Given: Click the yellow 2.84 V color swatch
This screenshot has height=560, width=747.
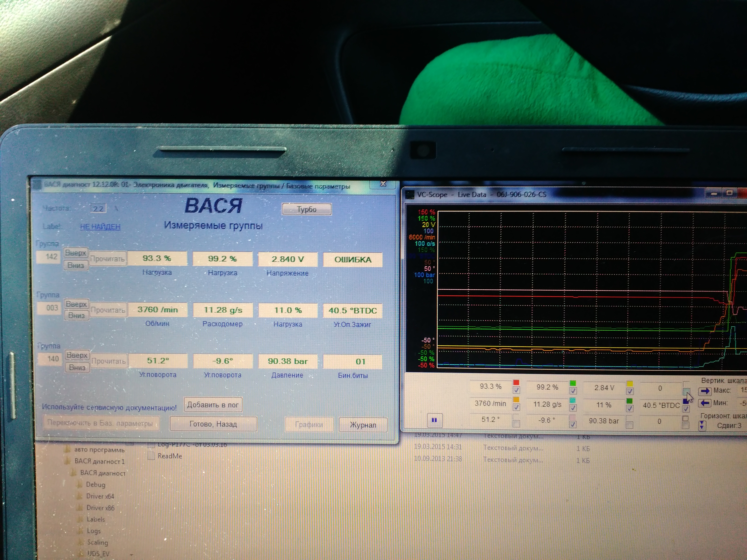Looking at the screenshot, I should (629, 383).
